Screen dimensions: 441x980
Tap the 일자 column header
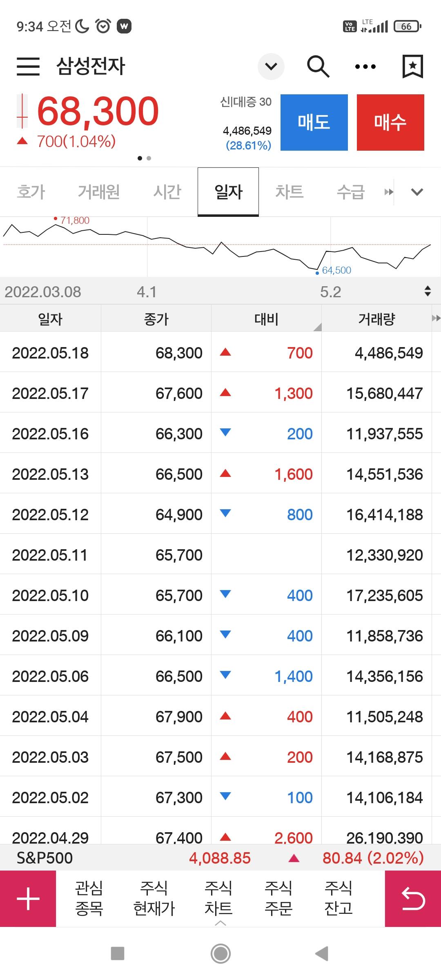click(50, 318)
